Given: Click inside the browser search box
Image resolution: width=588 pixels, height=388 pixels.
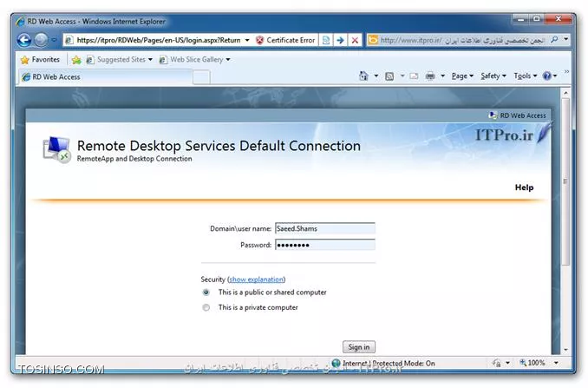Looking at the screenshot, I should (x=463, y=40).
